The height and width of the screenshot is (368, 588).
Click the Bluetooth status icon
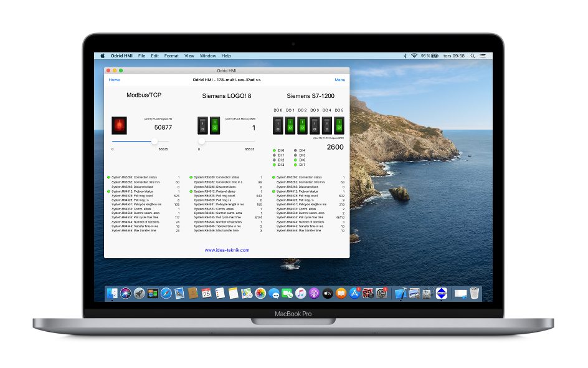coord(405,56)
